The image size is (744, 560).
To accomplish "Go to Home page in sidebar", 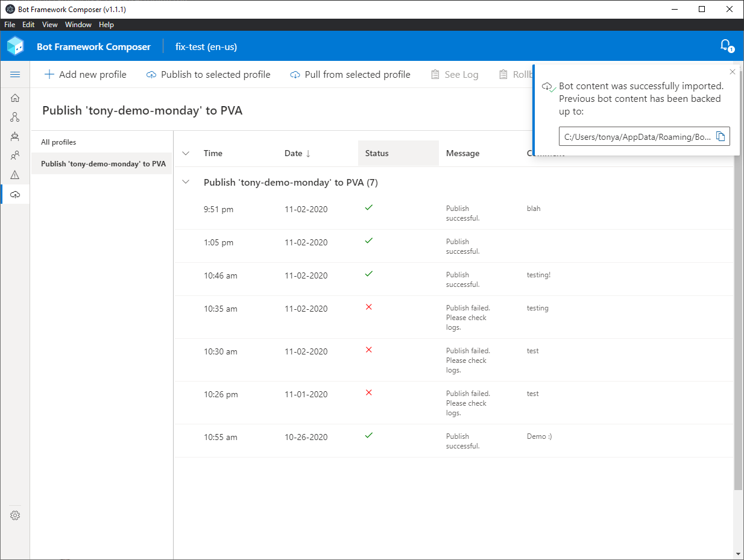I will coord(15,98).
